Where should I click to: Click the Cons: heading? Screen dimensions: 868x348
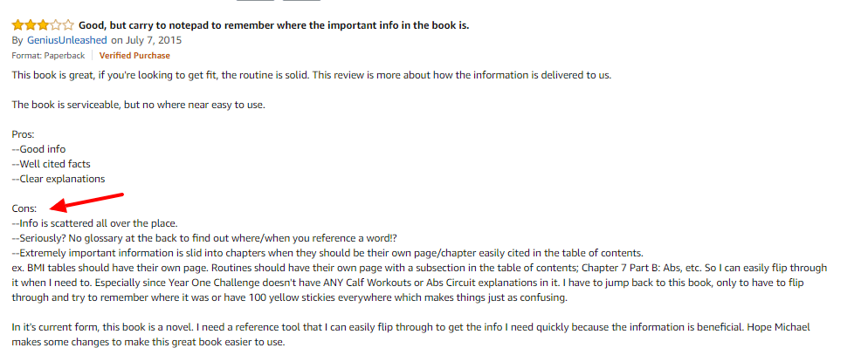pos(24,208)
